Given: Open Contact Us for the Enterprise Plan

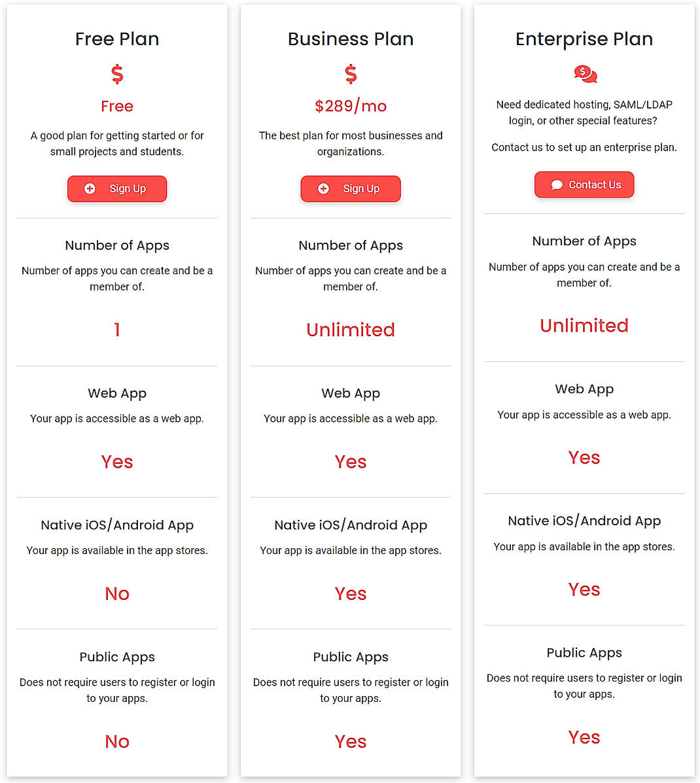Looking at the screenshot, I should click(x=584, y=184).
